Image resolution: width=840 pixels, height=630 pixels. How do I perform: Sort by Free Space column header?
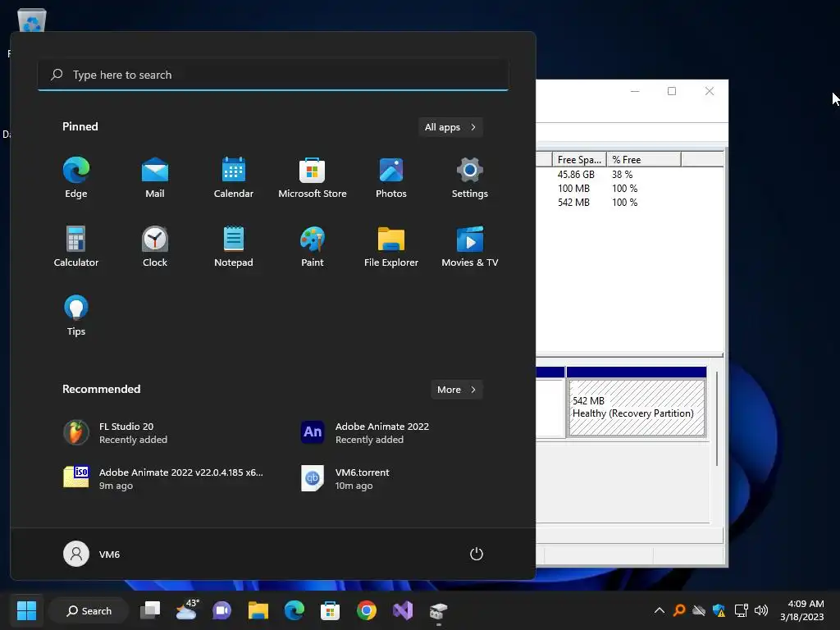pos(579,160)
